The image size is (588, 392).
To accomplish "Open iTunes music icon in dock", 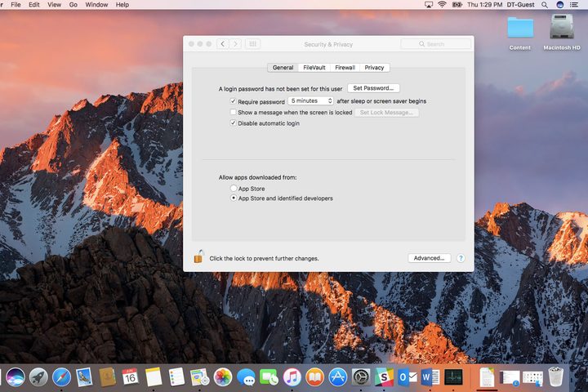I will tap(292, 377).
